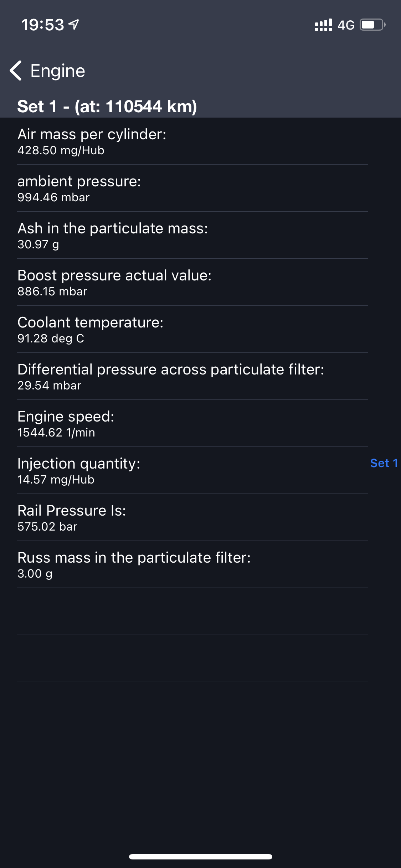Select the ambient pressure row

point(192,189)
